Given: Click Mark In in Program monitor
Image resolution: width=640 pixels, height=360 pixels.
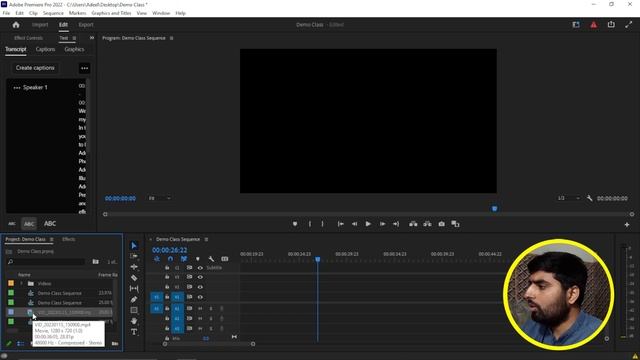Looking at the screenshot, I should click(x=310, y=224).
